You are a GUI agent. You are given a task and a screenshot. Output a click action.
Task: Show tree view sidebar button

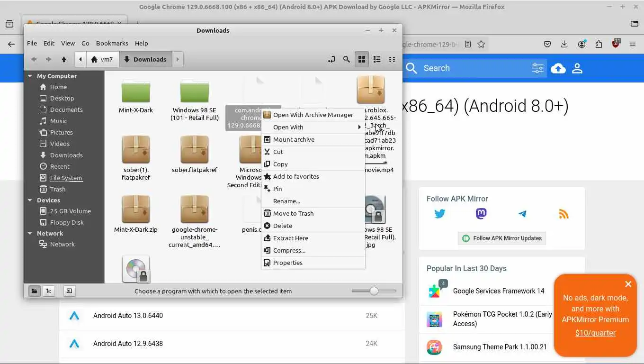(48, 291)
